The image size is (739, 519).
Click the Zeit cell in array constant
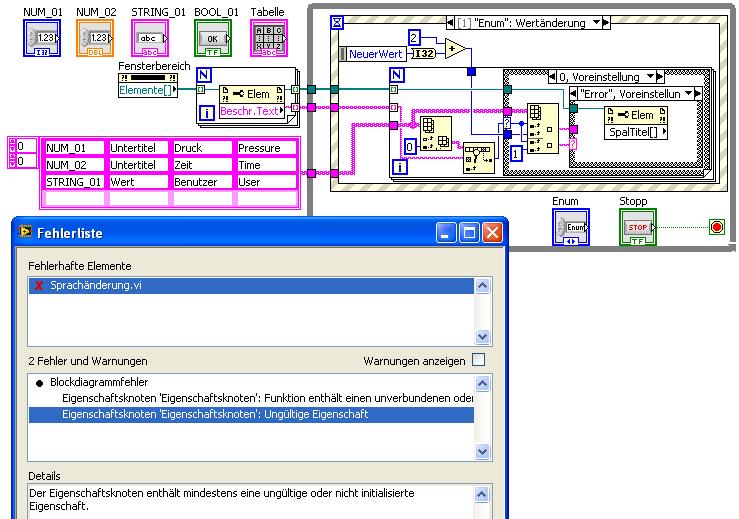[x=202, y=165]
